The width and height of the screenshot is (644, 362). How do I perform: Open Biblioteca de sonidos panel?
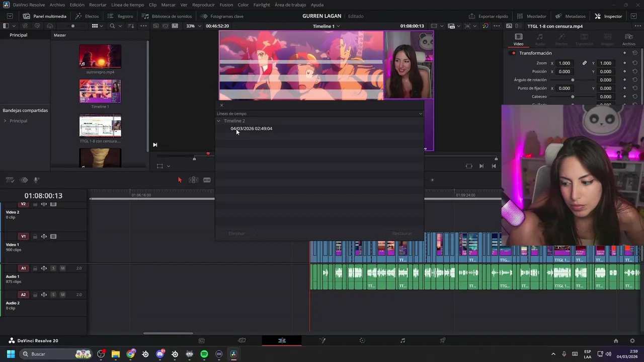(167, 16)
